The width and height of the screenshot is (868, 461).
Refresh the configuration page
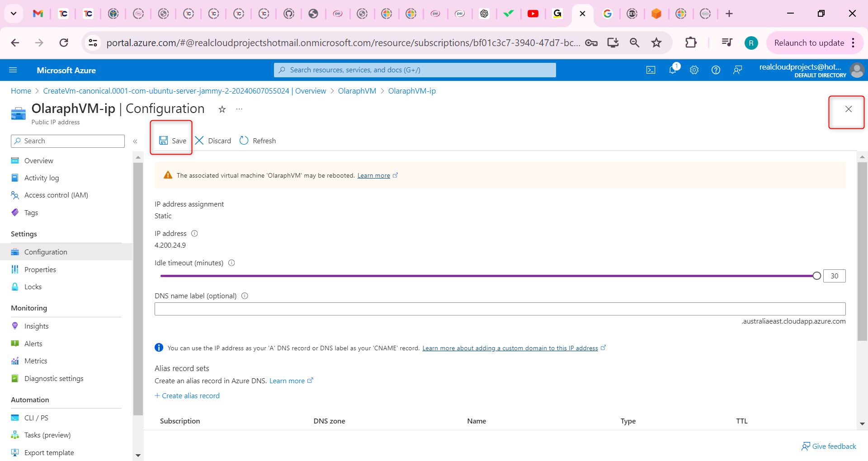tap(258, 141)
